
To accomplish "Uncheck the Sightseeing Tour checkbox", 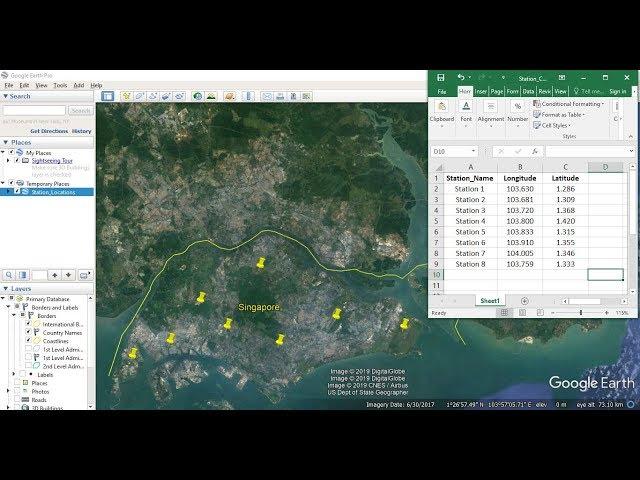I will (17, 160).
